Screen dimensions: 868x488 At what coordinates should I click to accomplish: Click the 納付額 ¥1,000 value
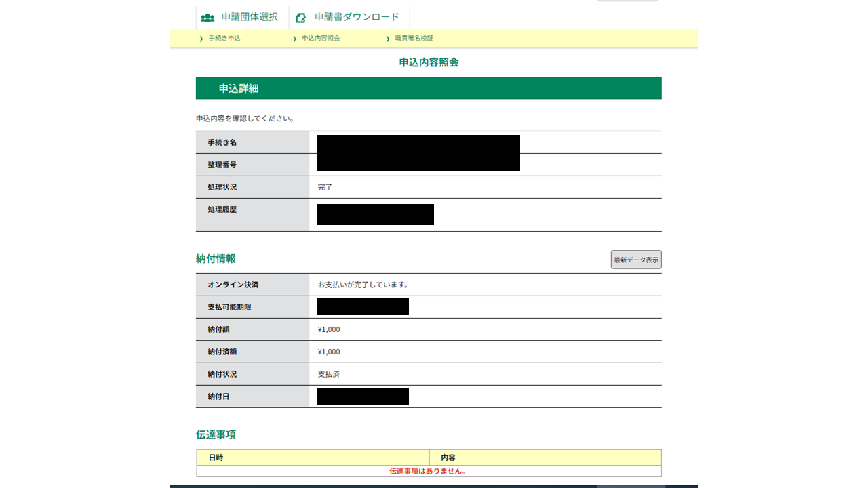[329, 329]
